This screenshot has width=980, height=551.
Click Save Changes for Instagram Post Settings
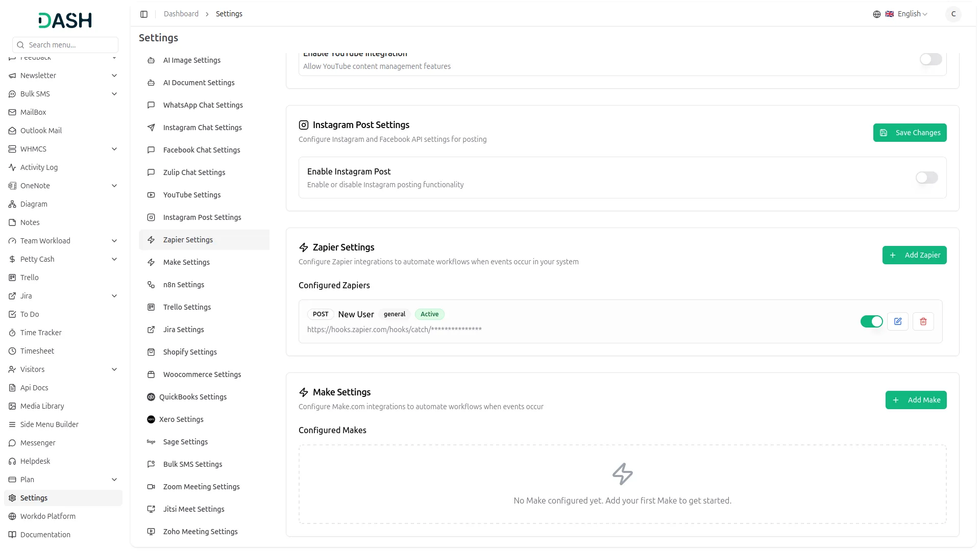[910, 133]
